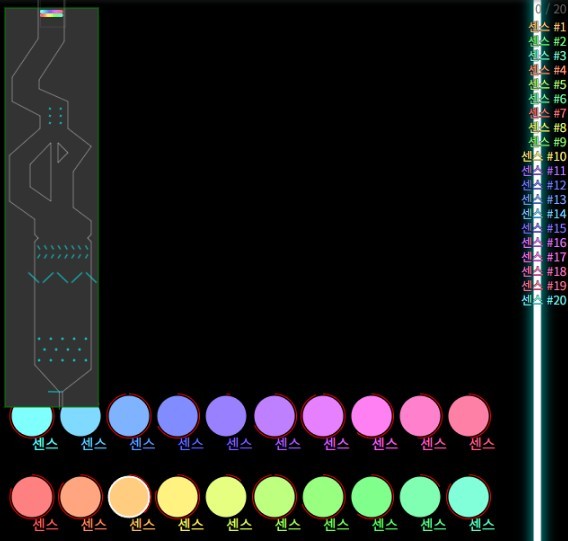568x541 pixels.
Task: Click the triangle obstacle in the minimap
Action: [62, 153]
